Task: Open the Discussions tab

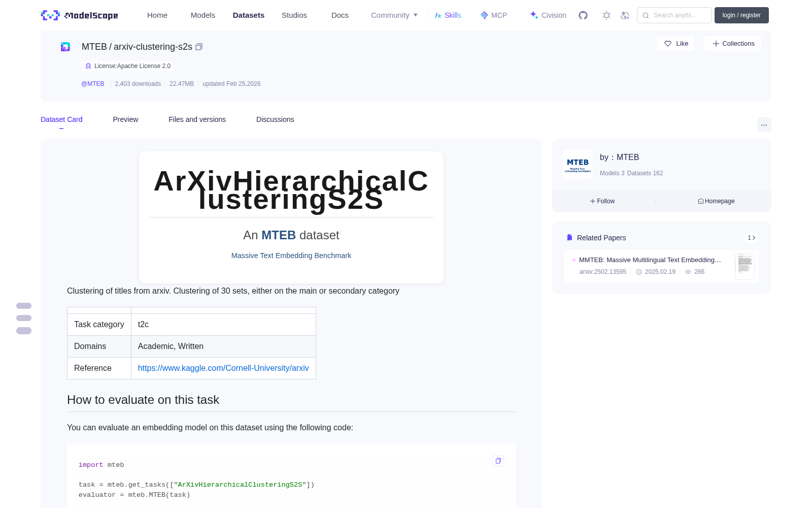Action: coord(275,119)
